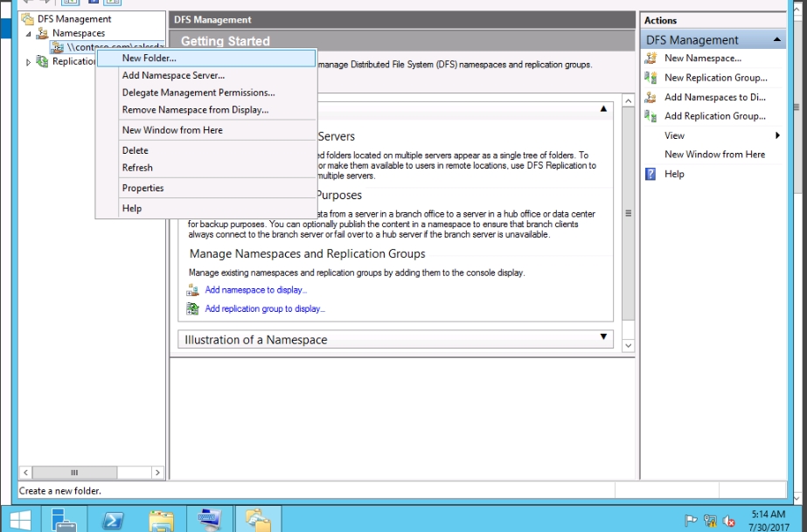This screenshot has width=807, height=532.
Task: Click the Add Replication Group icon in Actions
Action: point(650,116)
